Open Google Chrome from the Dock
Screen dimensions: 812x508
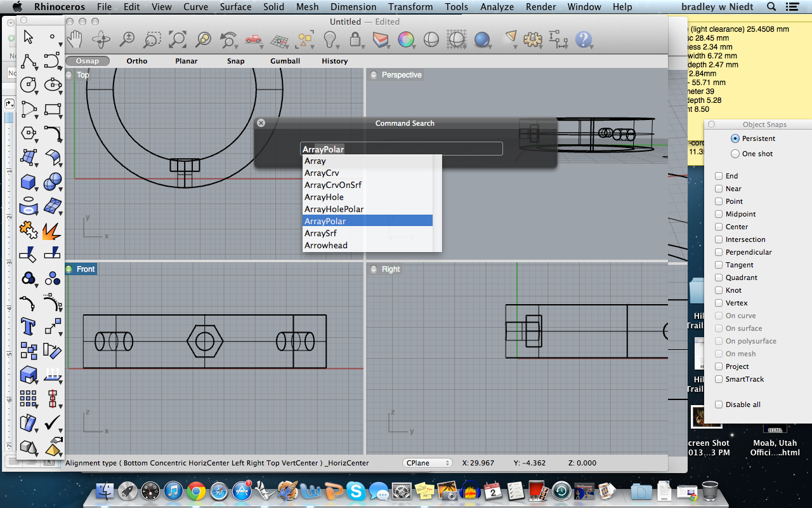coord(196,491)
